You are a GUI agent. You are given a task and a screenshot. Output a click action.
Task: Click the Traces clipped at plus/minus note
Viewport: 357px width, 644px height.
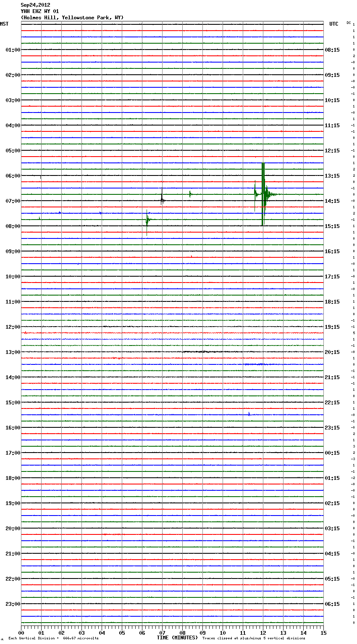click(x=254, y=638)
